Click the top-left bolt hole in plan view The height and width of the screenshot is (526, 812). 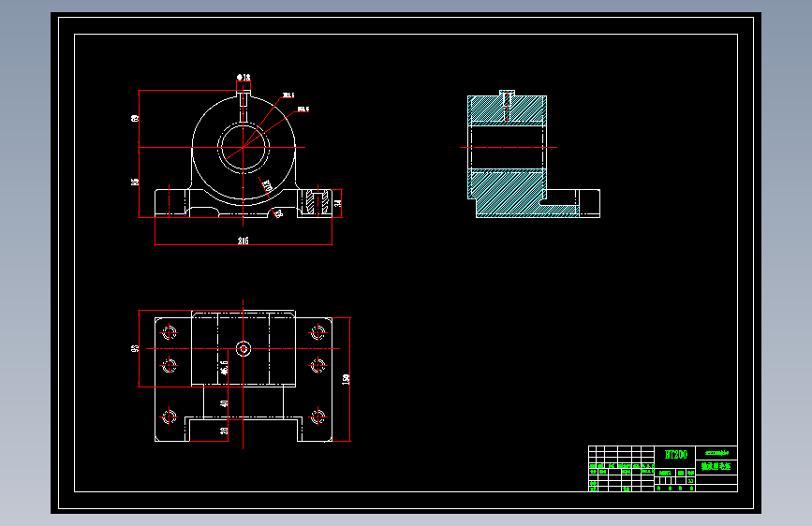169,332
